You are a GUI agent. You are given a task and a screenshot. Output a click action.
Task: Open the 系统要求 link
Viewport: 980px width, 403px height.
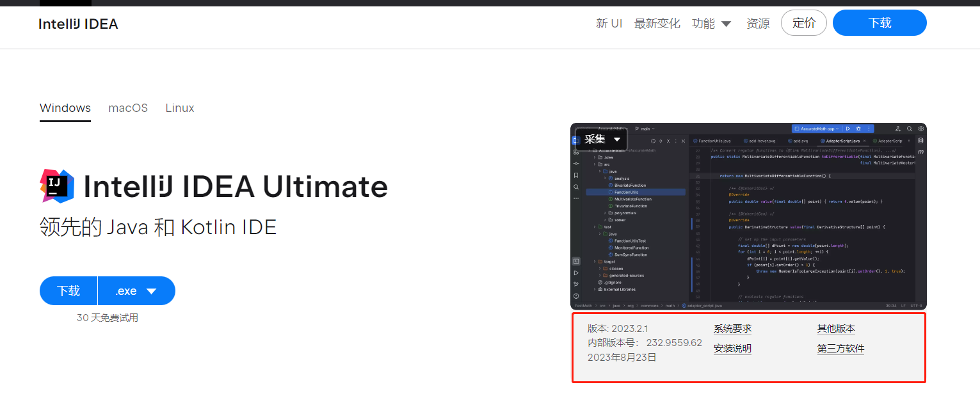click(x=733, y=329)
